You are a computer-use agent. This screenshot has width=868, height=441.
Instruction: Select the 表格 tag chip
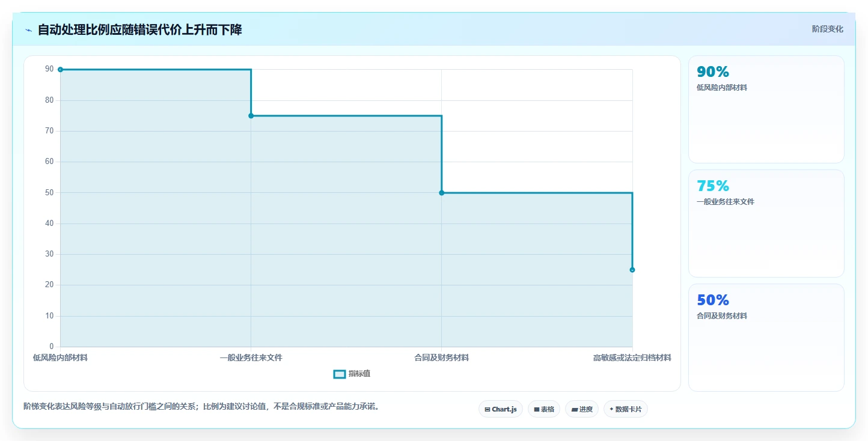click(544, 409)
